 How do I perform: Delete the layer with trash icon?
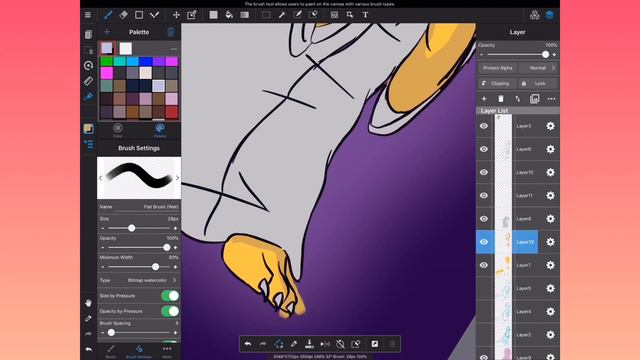click(x=501, y=99)
